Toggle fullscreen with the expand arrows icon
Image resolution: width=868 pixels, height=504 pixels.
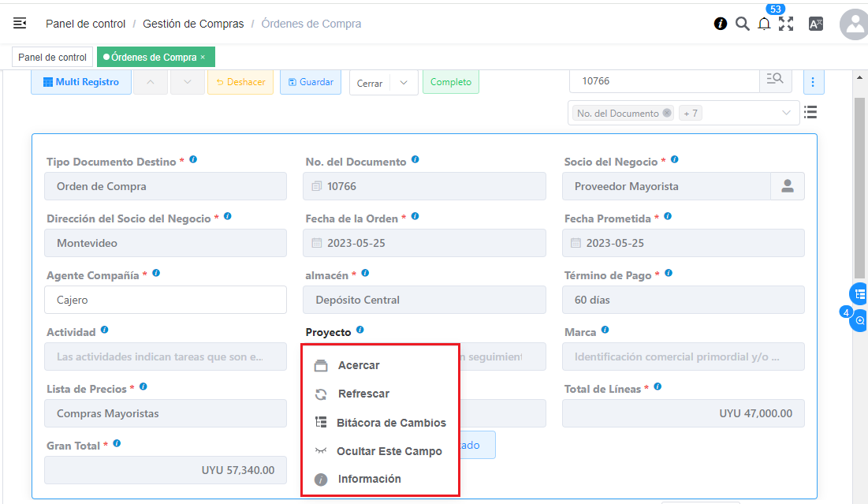(786, 24)
